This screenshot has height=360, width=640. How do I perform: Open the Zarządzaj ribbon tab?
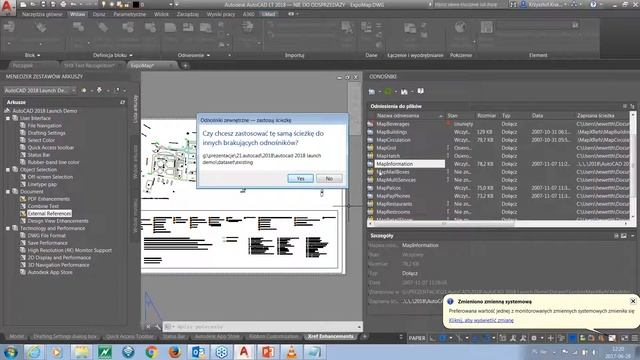tap(188, 14)
